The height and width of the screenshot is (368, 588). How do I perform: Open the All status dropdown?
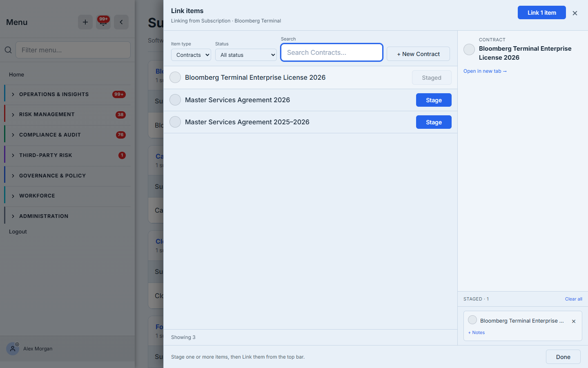point(246,55)
